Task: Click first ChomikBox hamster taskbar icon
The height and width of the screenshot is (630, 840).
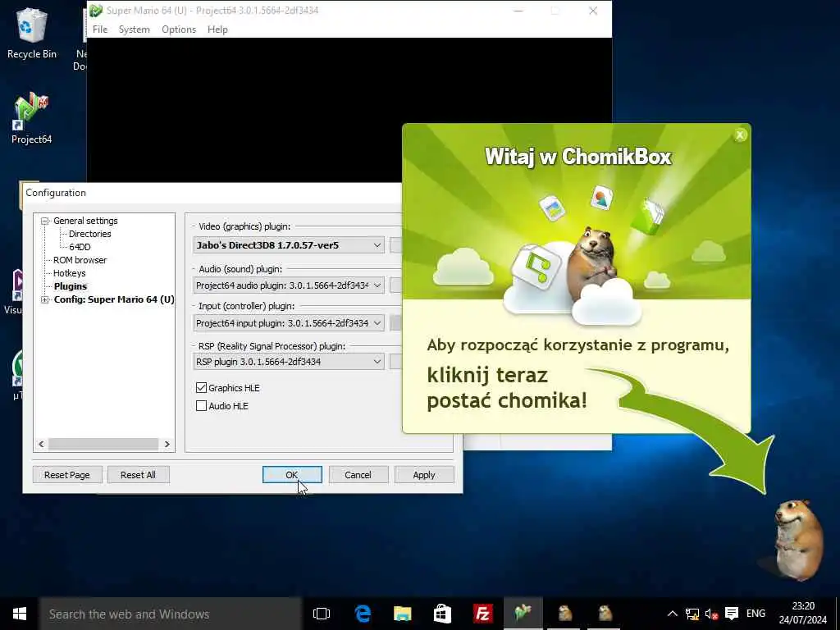Action: (564, 614)
